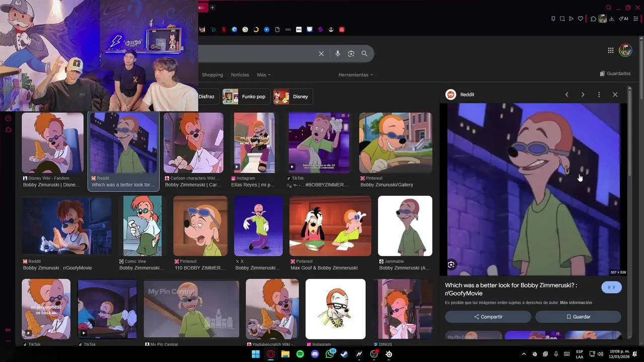This screenshot has width=644, height=362.
Task: Show hidden system tray icons
Action: tap(524, 354)
